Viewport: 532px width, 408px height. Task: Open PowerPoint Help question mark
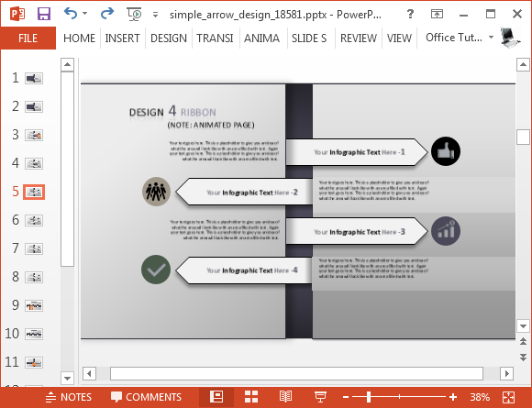click(x=410, y=14)
